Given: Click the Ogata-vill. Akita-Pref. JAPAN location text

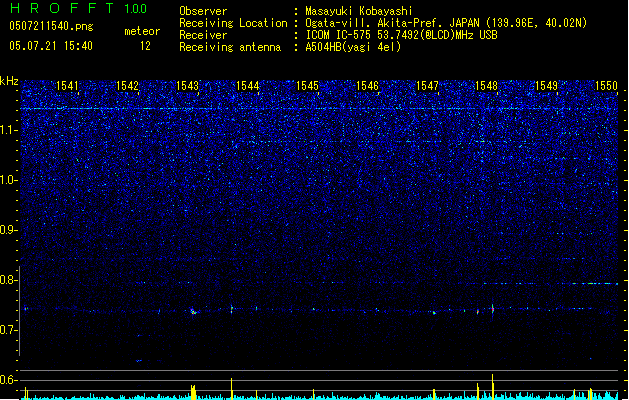Looking at the screenshot, I should pos(446,23).
